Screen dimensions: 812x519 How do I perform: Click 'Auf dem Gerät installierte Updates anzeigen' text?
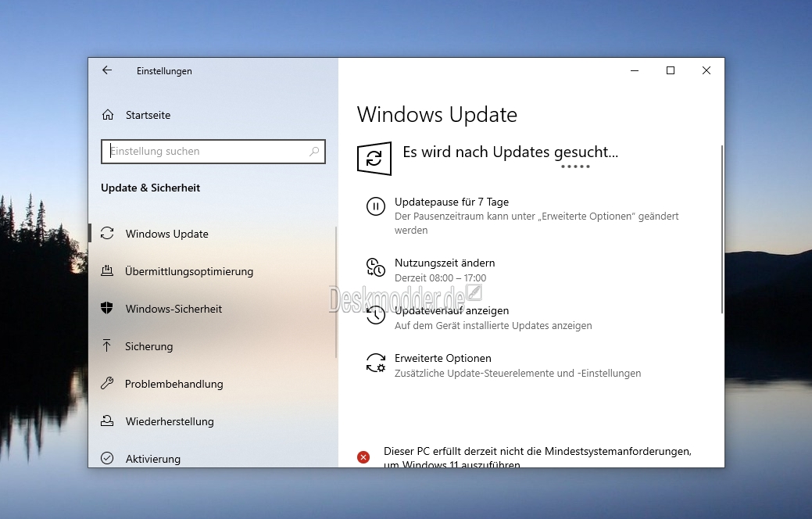(493, 326)
